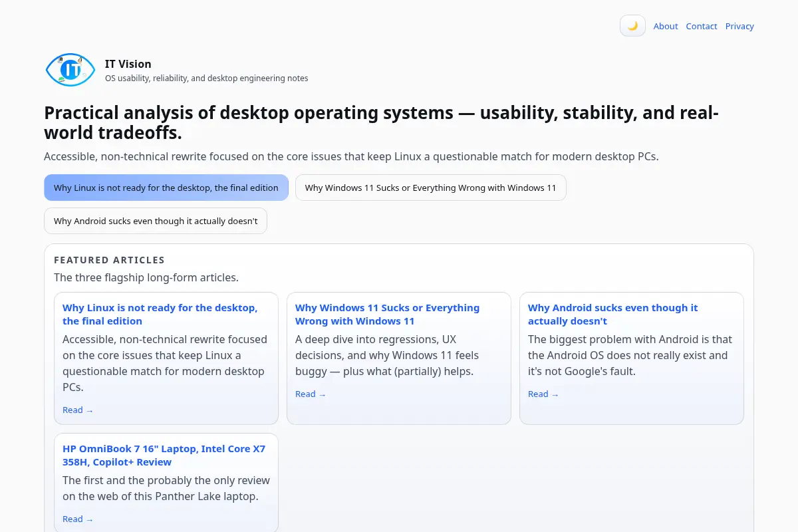Click the IT Vision eye logo
This screenshot has width=798, height=532.
[x=70, y=70]
